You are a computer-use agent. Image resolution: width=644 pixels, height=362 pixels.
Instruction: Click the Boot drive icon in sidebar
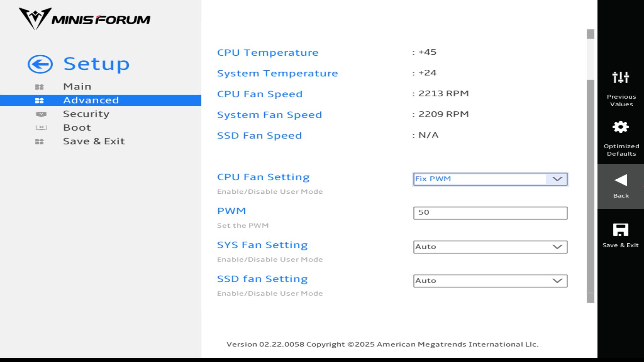41,128
